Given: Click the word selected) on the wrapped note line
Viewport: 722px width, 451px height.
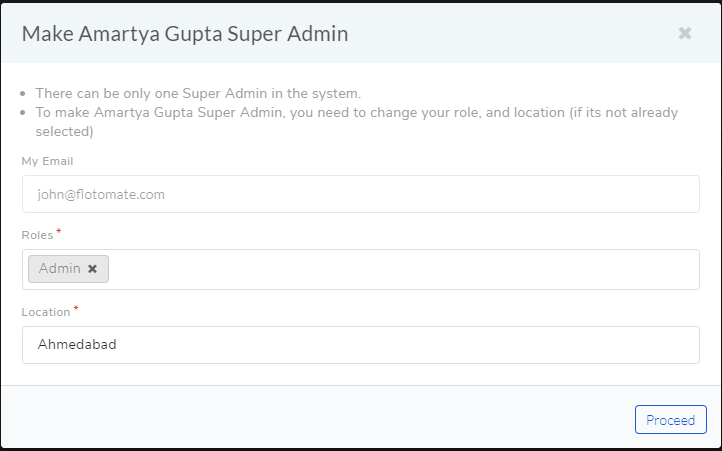Looking at the screenshot, I should [x=64, y=132].
